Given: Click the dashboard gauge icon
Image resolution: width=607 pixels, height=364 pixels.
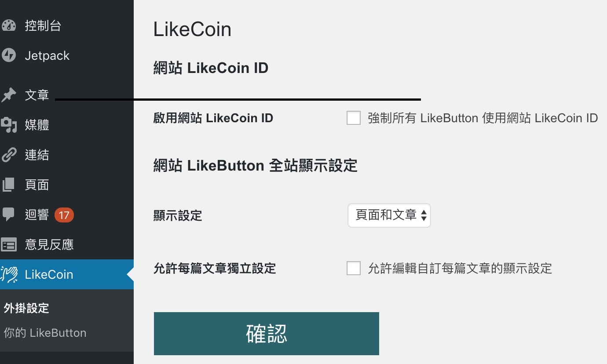Looking at the screenshot, I should (x=9, y=26).
